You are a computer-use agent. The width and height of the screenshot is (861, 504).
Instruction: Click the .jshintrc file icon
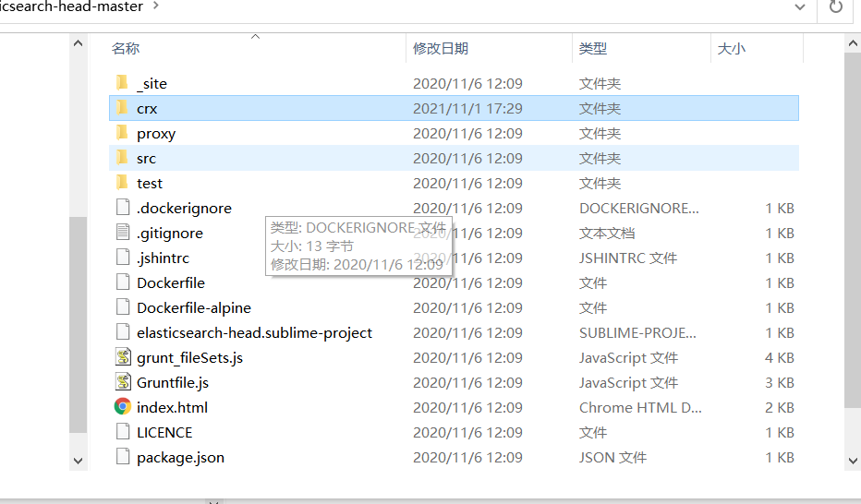click(123, 258)
